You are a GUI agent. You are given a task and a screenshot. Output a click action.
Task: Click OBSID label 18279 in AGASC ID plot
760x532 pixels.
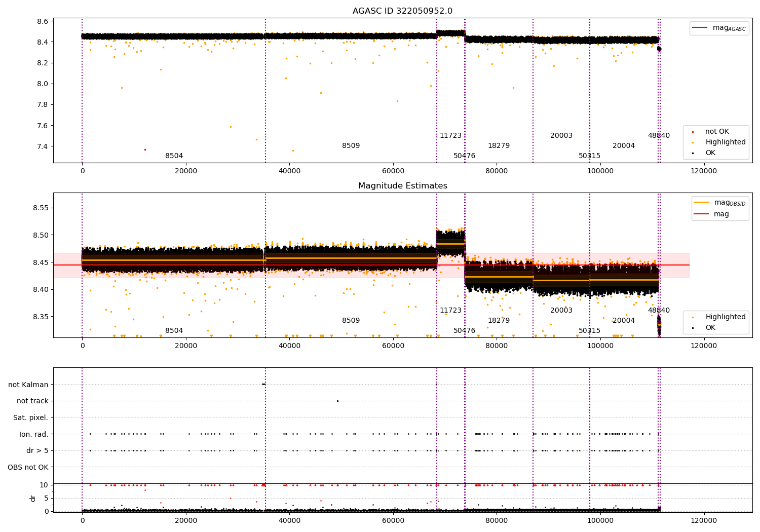499,146
